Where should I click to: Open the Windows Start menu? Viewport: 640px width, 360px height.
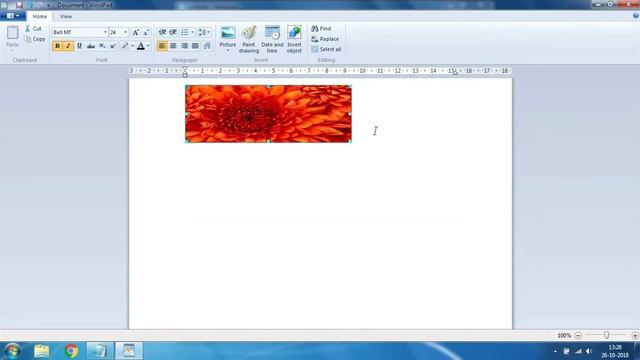tap(12, 351)
